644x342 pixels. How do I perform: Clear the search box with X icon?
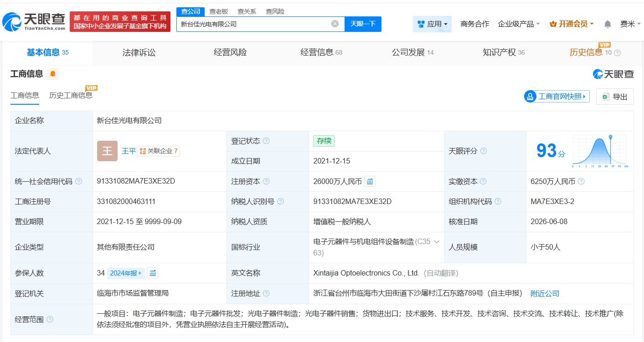coord(335,24)
